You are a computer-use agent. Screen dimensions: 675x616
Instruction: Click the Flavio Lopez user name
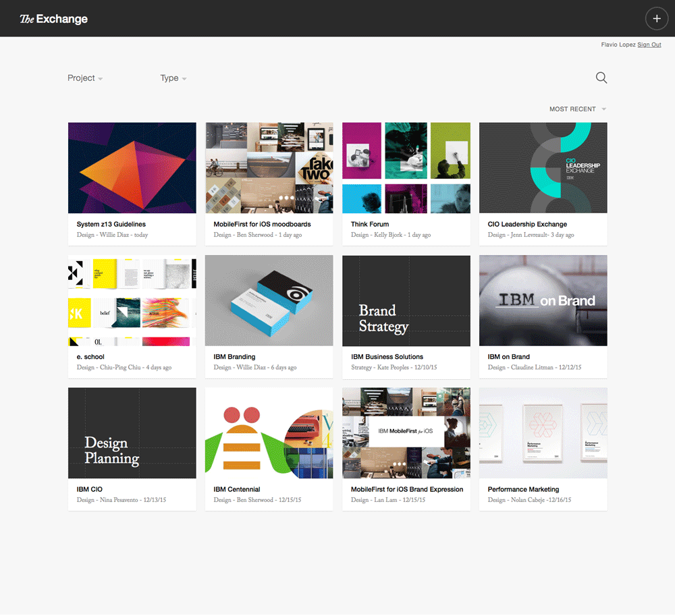coord(618,45)
